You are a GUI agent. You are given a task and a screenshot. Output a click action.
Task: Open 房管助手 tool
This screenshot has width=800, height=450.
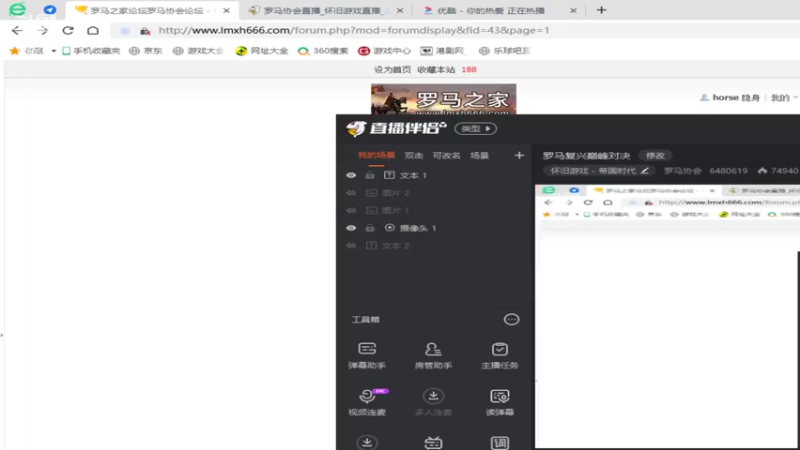(433, 355)
